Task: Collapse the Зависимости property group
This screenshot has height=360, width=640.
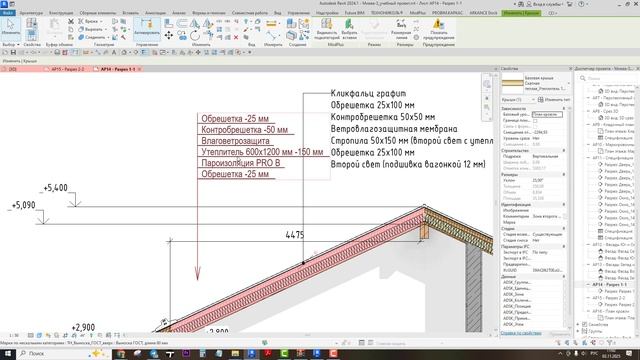Action: click(564, 109)
